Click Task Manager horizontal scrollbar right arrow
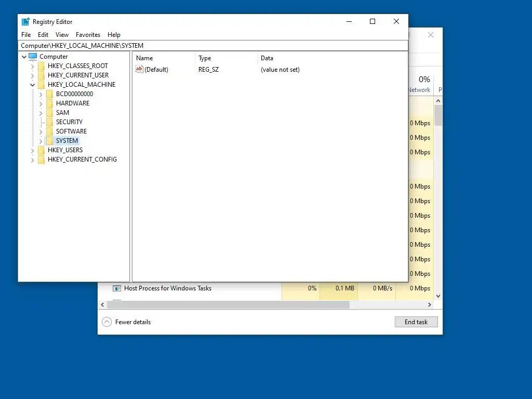 [430, 304]
